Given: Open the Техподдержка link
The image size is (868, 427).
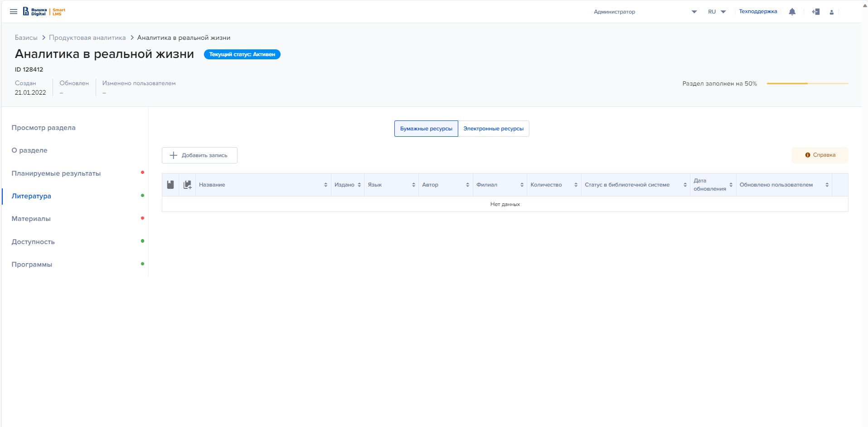Looking at the screenshot, I should (x=758, y=12).
